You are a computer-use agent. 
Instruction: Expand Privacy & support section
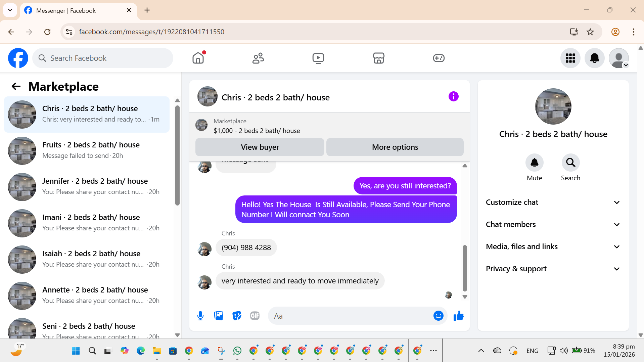tap(553, 269)
